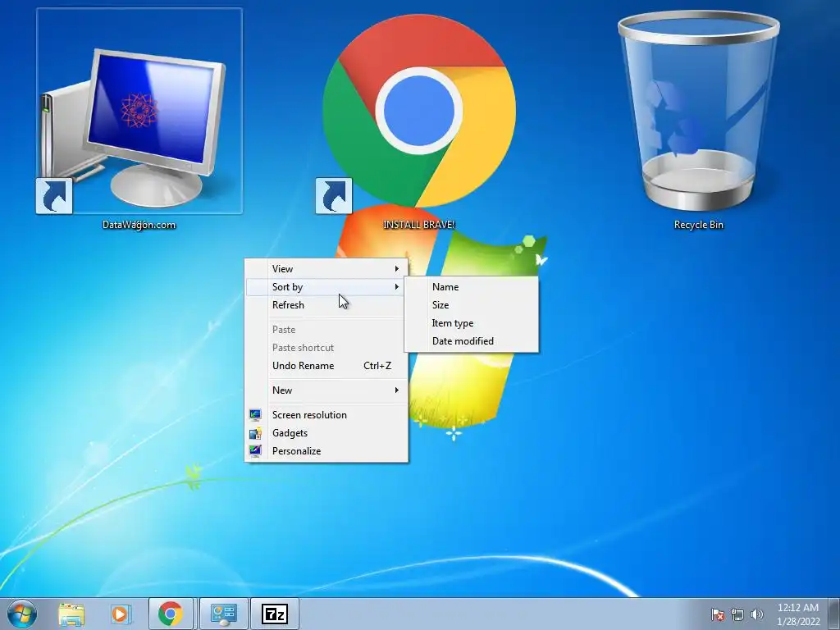Screen dimensions: 840x630
Task: Click the volume speaker tray icon
Action: [x=757, y=614]
